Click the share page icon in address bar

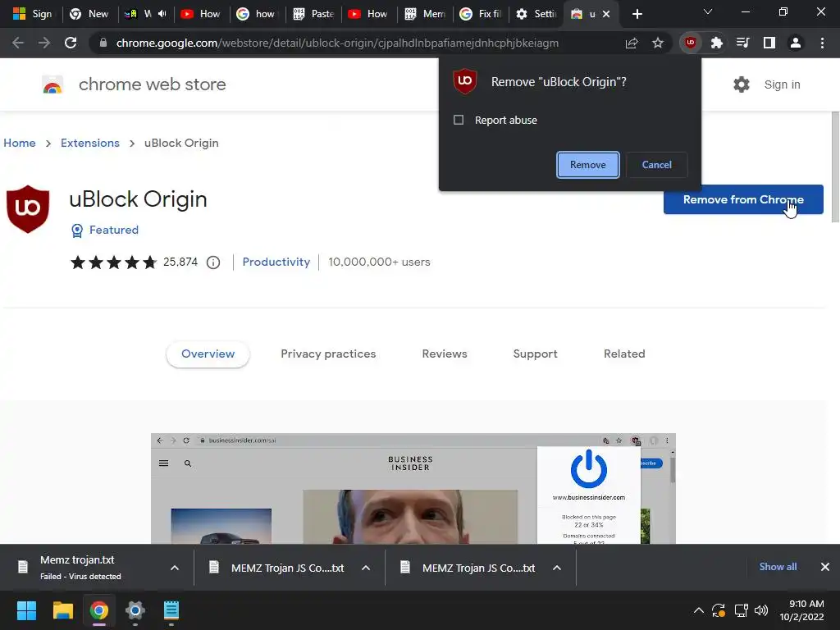tap(632, 43)
